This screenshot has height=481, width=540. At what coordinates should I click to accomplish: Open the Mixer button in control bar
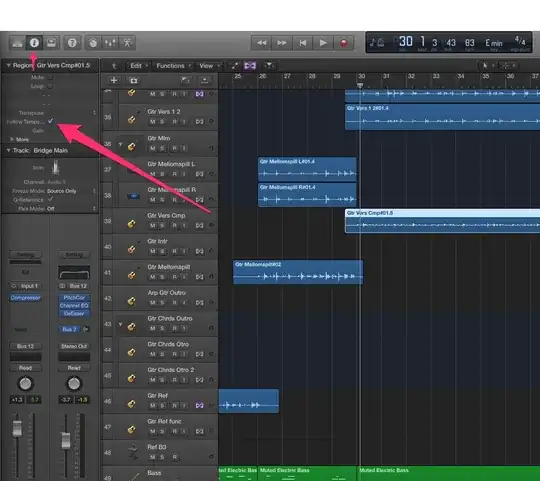110,43
